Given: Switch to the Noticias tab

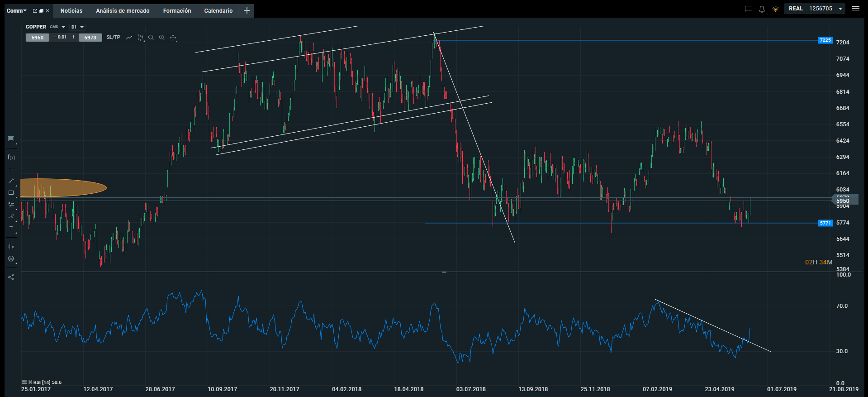Looking at the screenshot, I should click(x=71, y=11).
